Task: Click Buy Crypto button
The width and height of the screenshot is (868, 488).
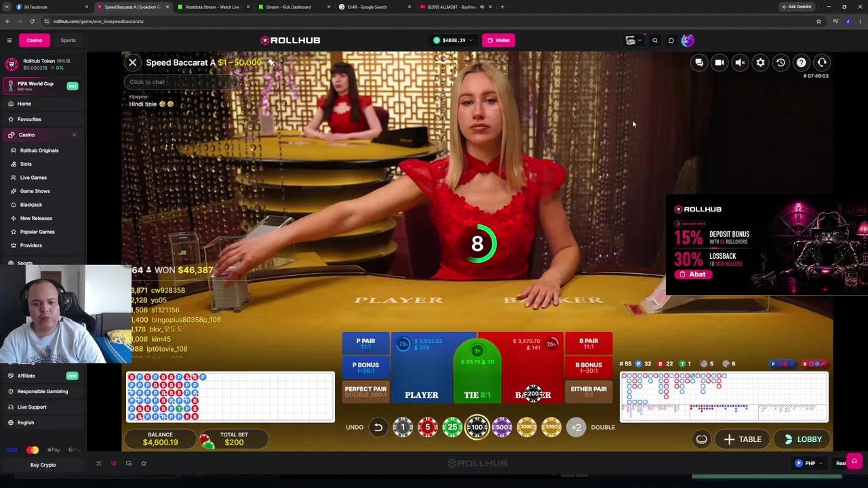Action: pyautogui.click(x=43, y=465)
